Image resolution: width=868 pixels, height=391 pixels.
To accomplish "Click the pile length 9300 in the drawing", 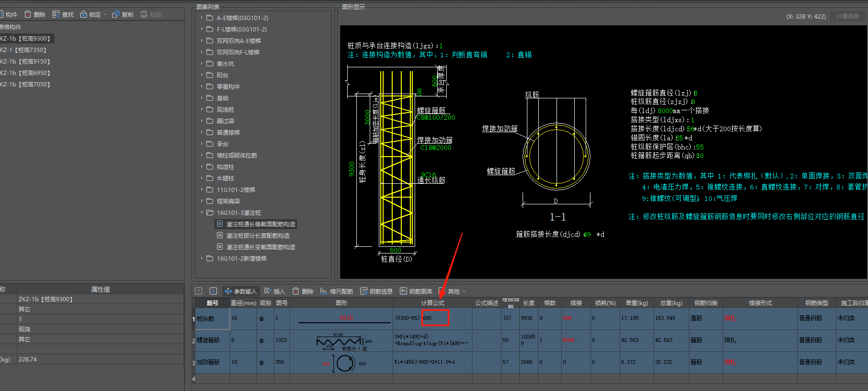I will pyautogui.click(x=352, y=169).
